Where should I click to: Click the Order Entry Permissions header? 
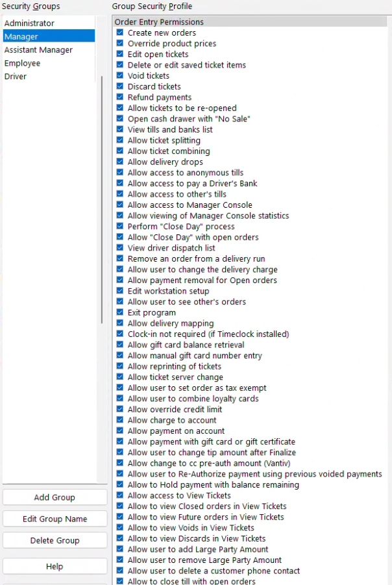point(250,22)
